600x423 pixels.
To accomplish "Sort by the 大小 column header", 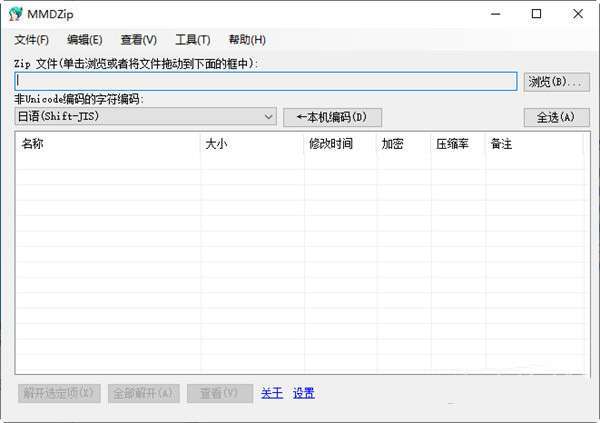I will (252, 144).
